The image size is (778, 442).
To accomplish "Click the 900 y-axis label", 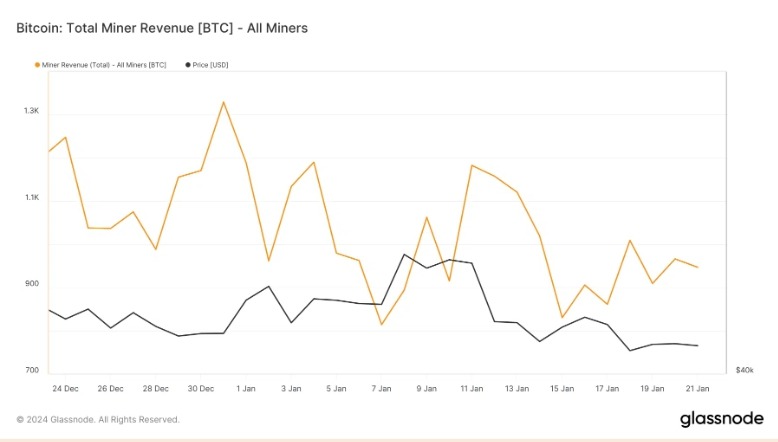I will [x=31, y=284].
